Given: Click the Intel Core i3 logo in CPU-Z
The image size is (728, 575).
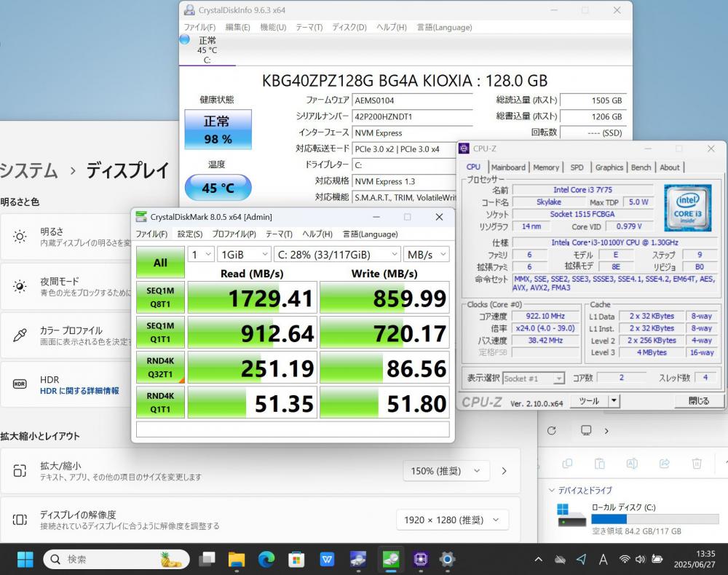Looking at the screenshot, I should (x=688, y=207).
